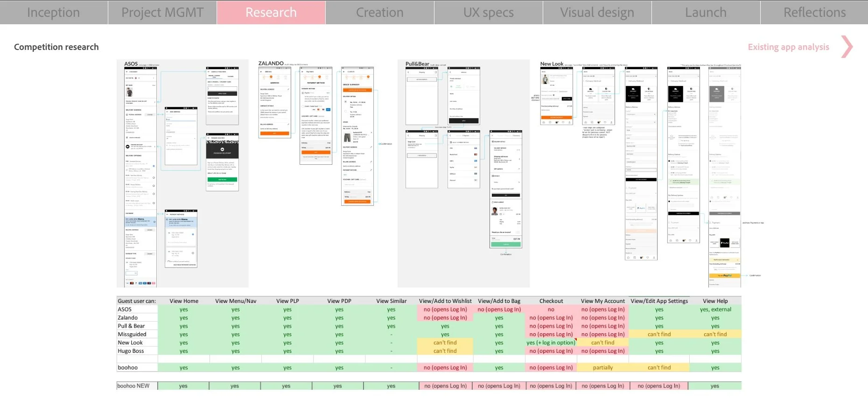Select the View PLP column header
Viewport: 868px width, 400px height.
[x=287, y=301]
